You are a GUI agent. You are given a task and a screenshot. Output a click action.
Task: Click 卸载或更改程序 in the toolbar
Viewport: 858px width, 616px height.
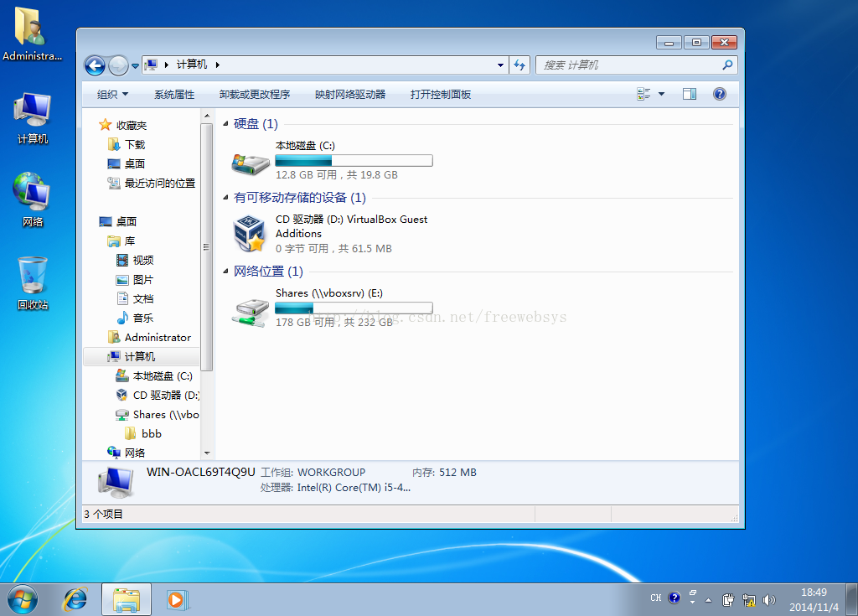point(255,94)
